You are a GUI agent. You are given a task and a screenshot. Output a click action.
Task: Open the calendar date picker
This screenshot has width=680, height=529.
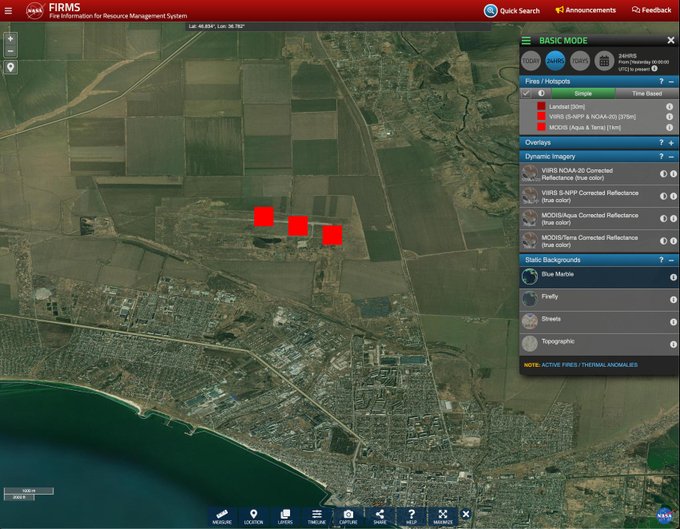604,61
